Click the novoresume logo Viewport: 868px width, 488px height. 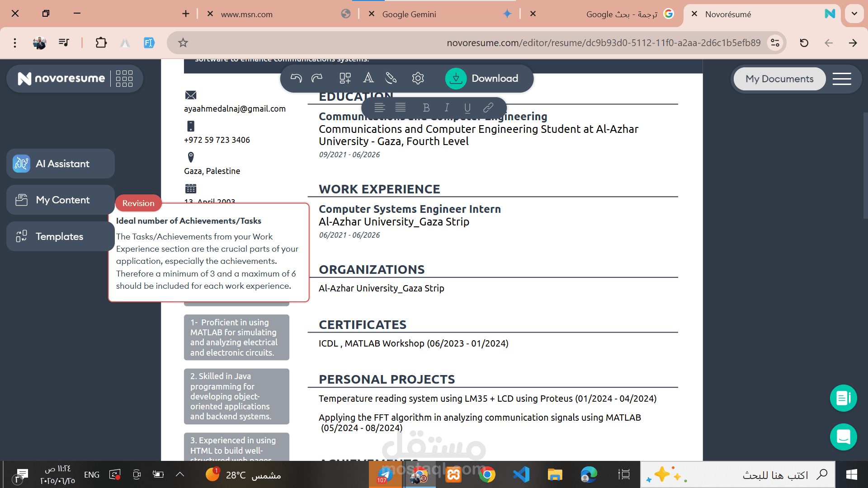point(61,79)
